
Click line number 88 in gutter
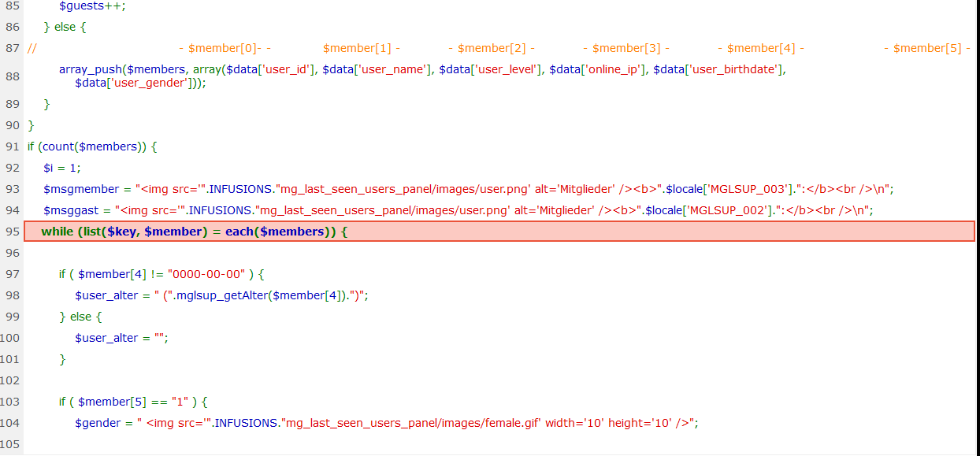12,76
